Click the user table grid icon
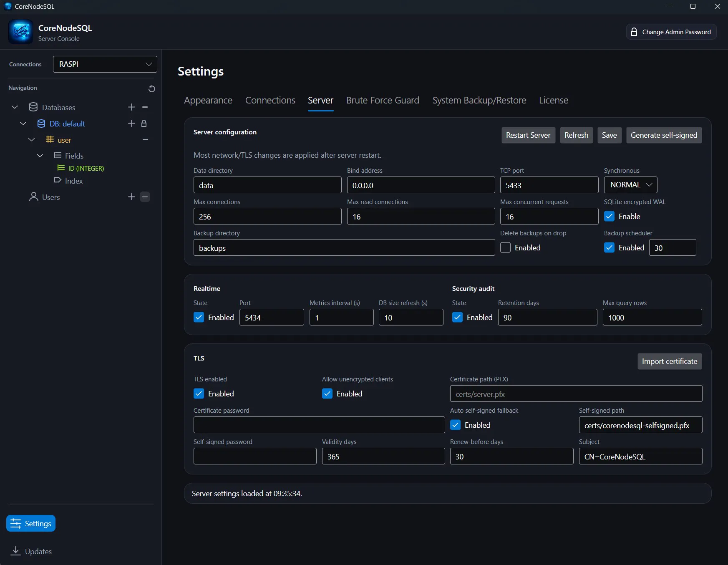The image size is (728, 565). click(x=50, y=139)
